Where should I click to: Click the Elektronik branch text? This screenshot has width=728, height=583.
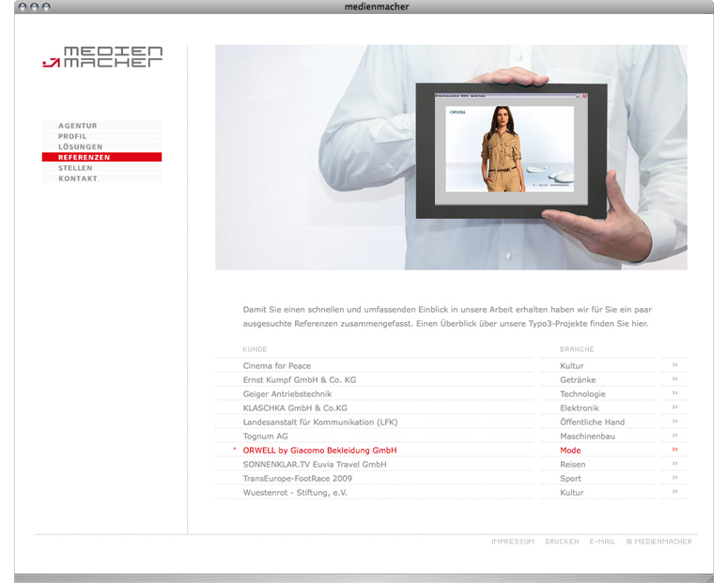(580, 408)
